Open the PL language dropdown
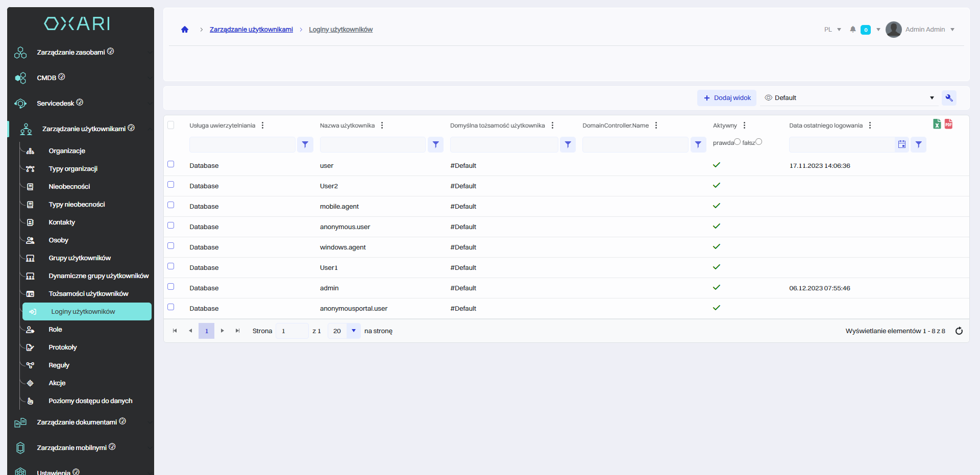Screen dimensions: 980x475 click(x=832, y=30)
